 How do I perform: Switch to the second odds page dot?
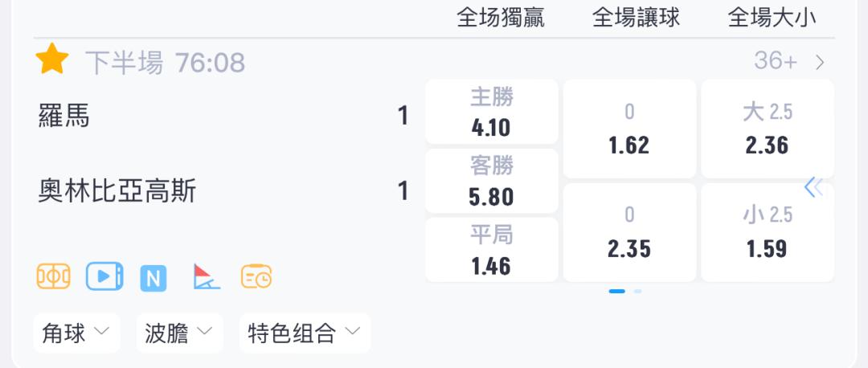637,291
